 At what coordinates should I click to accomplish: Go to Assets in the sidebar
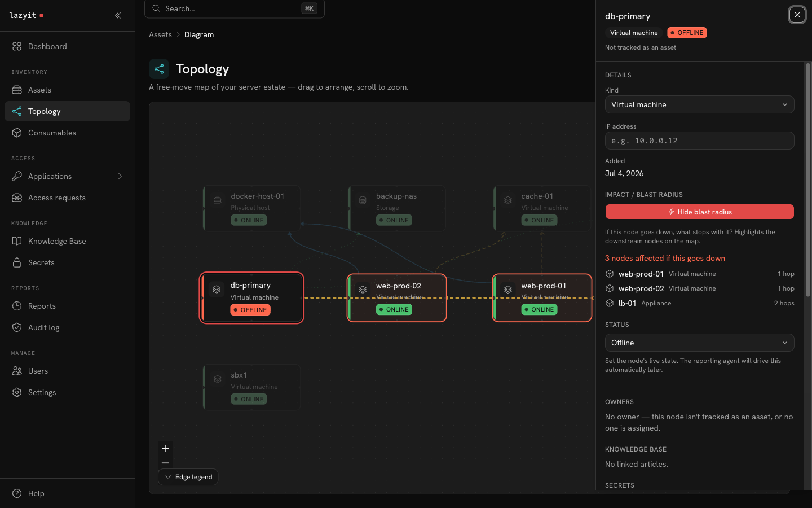67,90
